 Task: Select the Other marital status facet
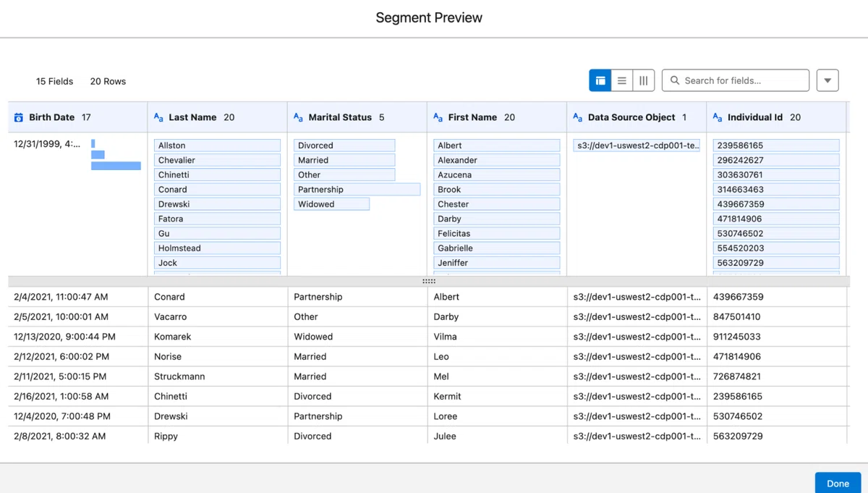point(344,174)
